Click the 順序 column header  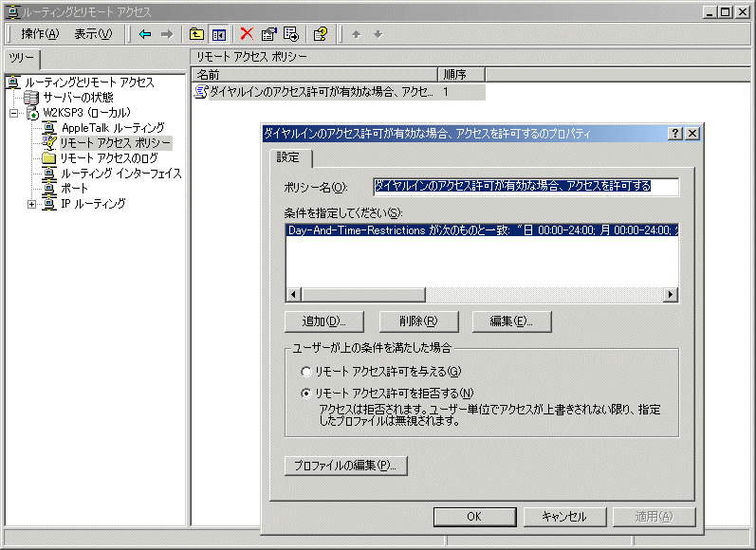pos(461,75)
